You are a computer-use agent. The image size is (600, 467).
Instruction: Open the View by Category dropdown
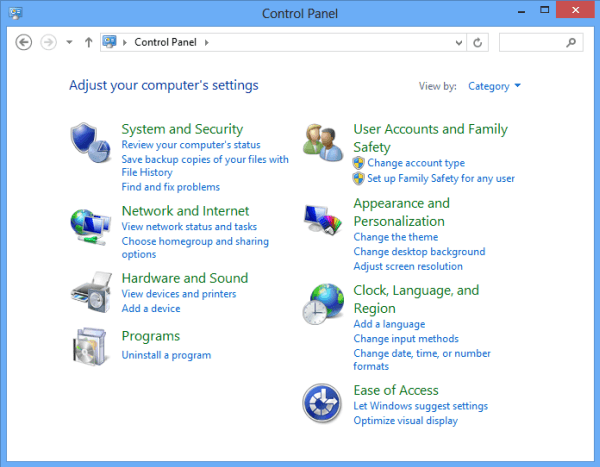click(494, 86)
